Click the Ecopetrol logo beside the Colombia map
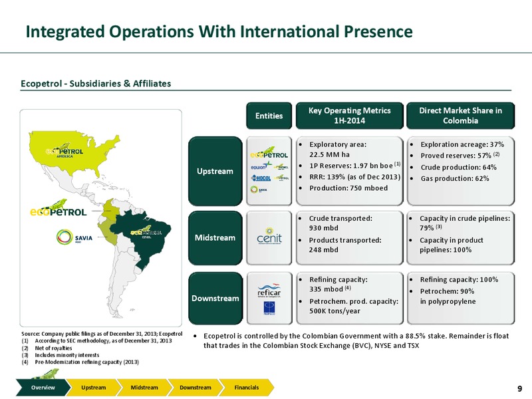532x399 pixels. (59, 208)
